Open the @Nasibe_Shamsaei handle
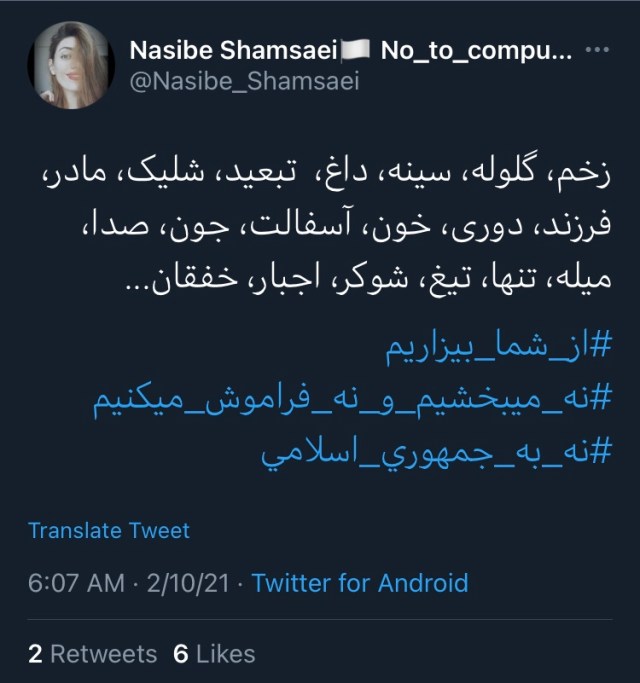The image size is (640, 683). click(x=244, y=81)
